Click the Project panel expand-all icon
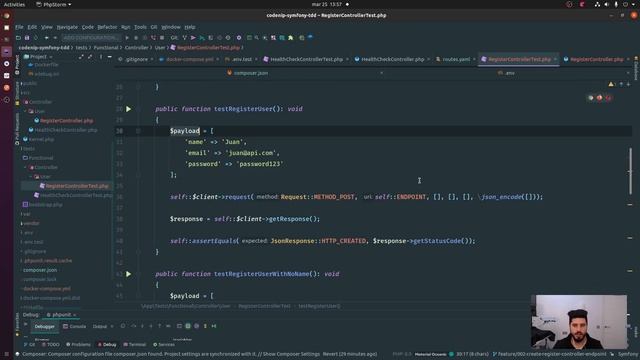The width and height of the screenshot is (640, 360). [x=81, y=57]
